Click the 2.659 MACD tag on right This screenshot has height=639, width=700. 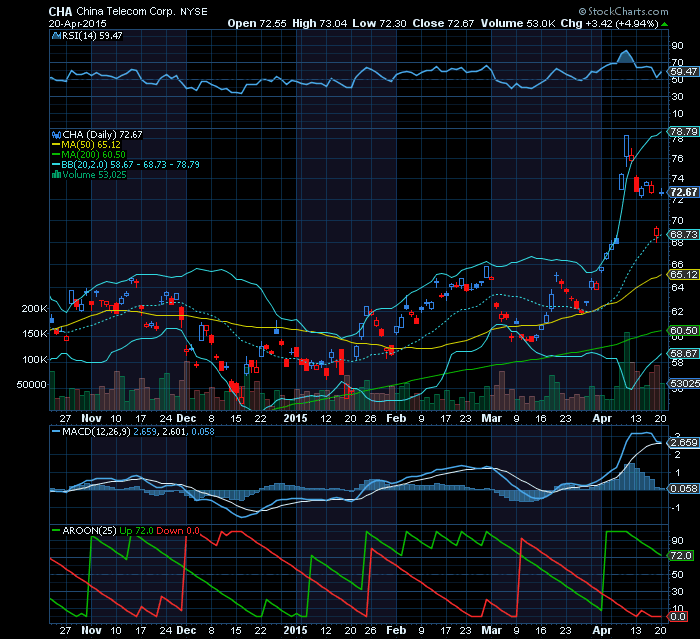click(683, 443)
